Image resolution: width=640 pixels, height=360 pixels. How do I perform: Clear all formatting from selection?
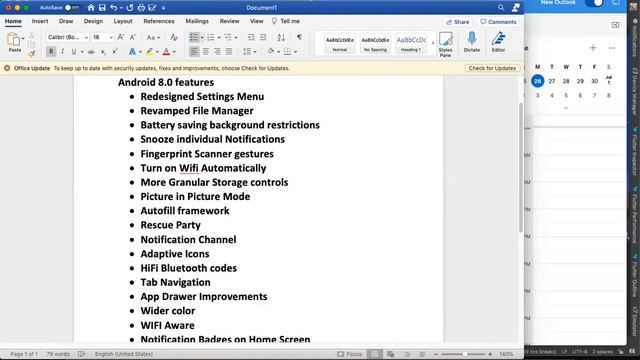[174, 37]
